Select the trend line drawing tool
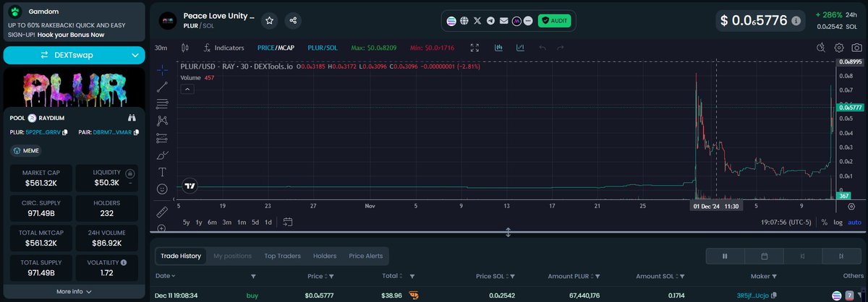The height and width of the screenshot is (302, 868). pos(162,87)
